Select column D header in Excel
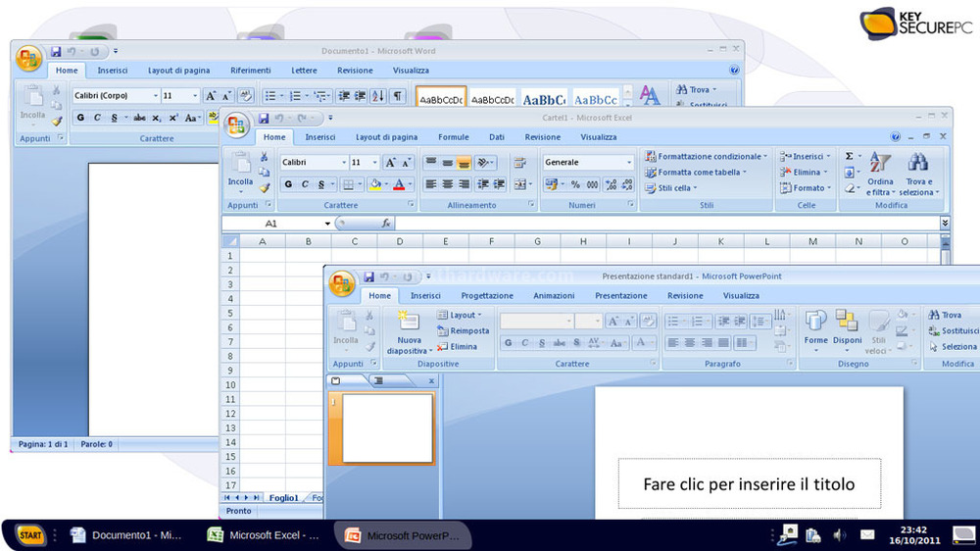The width and height of the screenshot is (980, 551). pos(400,241)
